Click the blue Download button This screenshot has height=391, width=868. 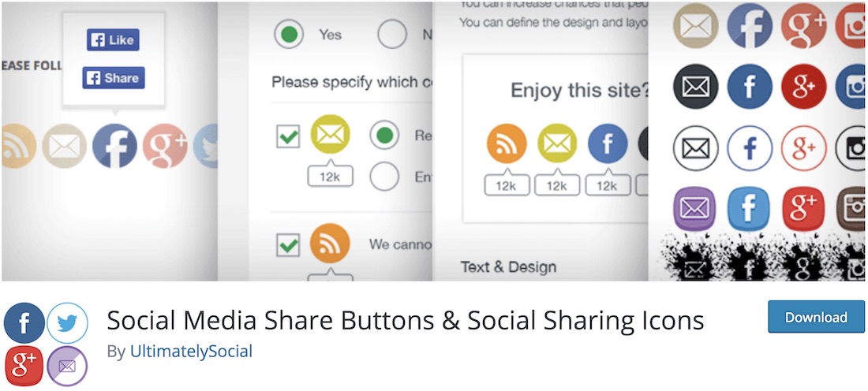tap(816, 317)
